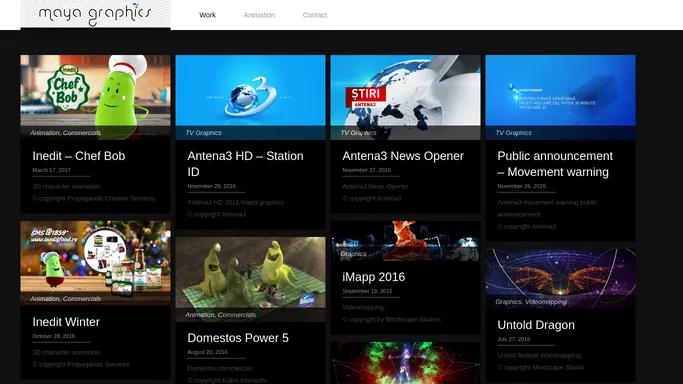Open the Animation menu item
The image size is (683, 384).
click(259, 15)
